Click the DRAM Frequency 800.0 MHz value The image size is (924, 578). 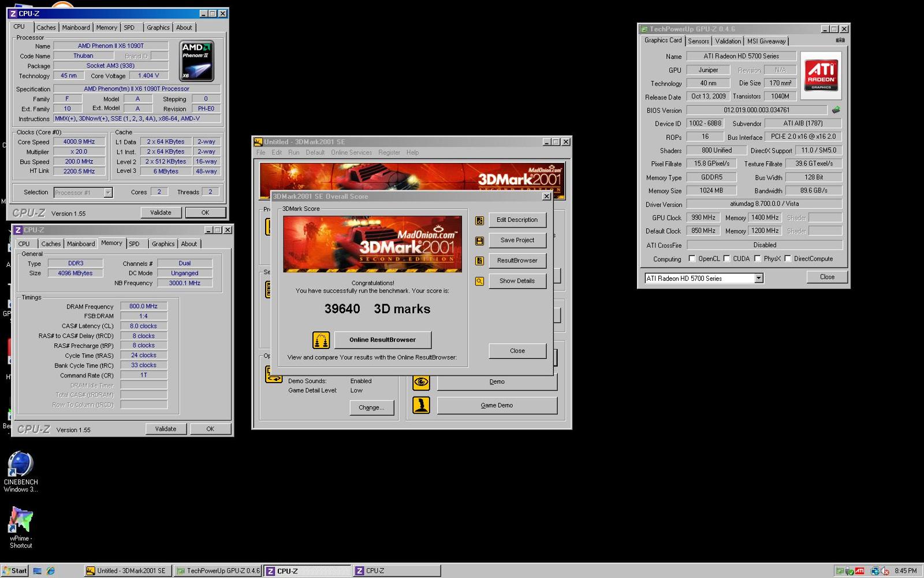coord(143,306)
